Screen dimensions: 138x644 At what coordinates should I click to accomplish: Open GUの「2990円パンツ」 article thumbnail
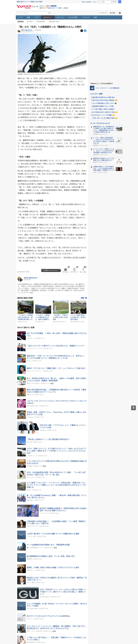click(x=28, y=593)
